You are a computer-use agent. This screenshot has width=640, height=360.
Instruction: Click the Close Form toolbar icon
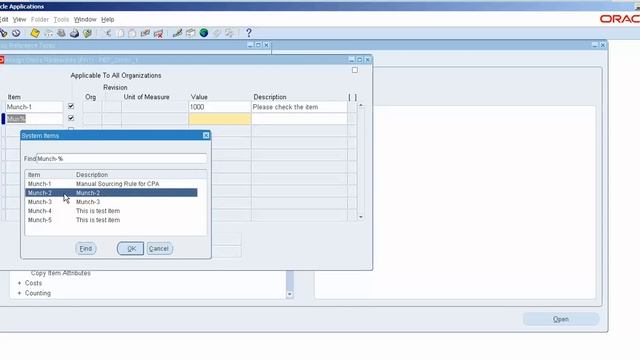[x=87, y=33]
